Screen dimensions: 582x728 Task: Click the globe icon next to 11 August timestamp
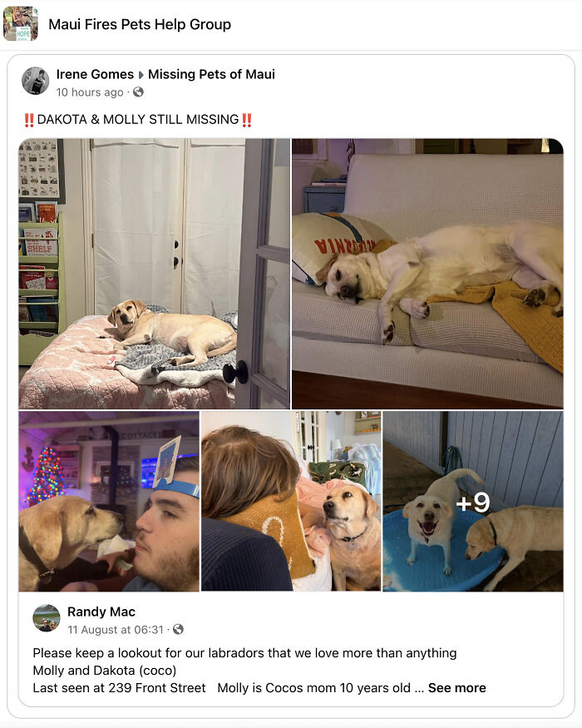(178, 629)
